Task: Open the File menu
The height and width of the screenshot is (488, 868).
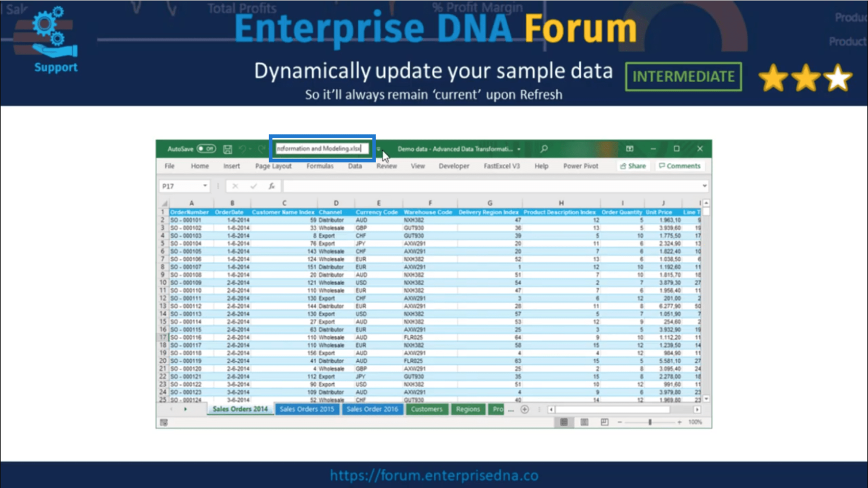Action: (169, 166)
